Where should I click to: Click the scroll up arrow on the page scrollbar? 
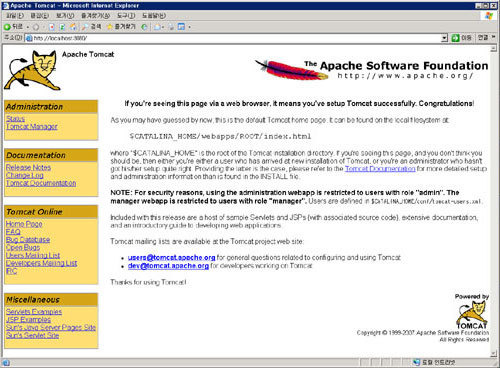493,49
